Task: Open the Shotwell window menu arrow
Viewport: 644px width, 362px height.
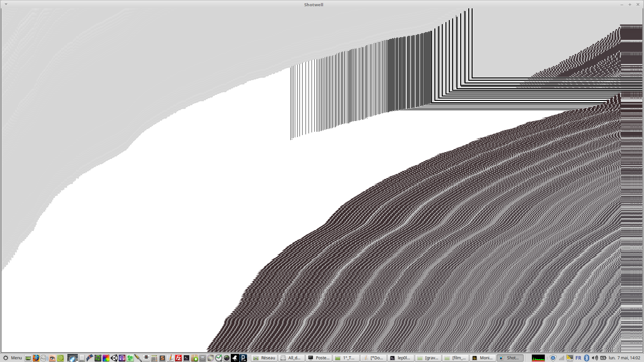Action: pyautogui.click(x=6, y=4)
